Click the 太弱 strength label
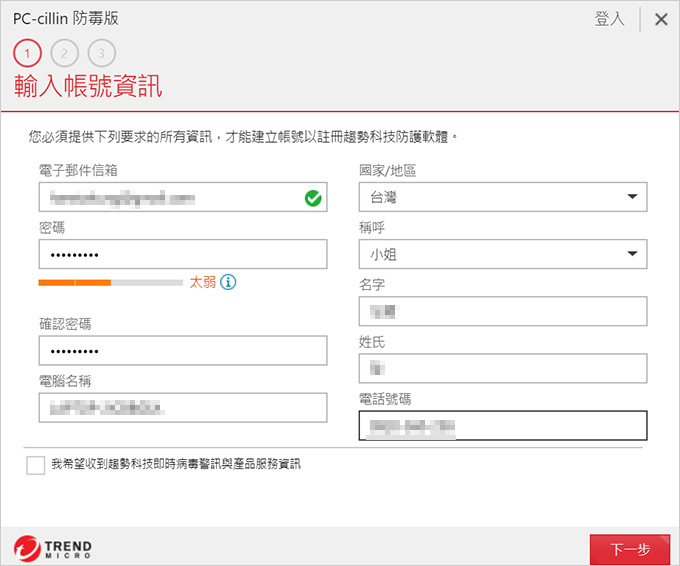 pyautogui.click(x=203, y=282)
